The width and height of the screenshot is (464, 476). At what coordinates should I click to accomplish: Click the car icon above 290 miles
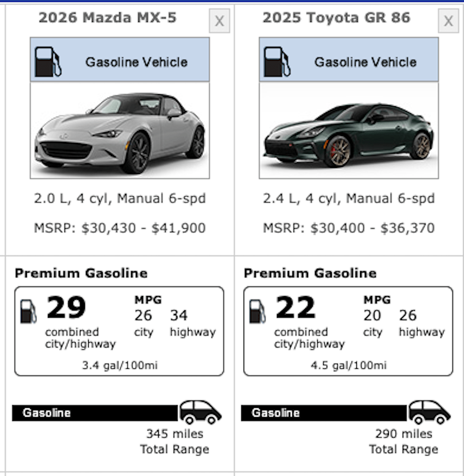point(429,412)
